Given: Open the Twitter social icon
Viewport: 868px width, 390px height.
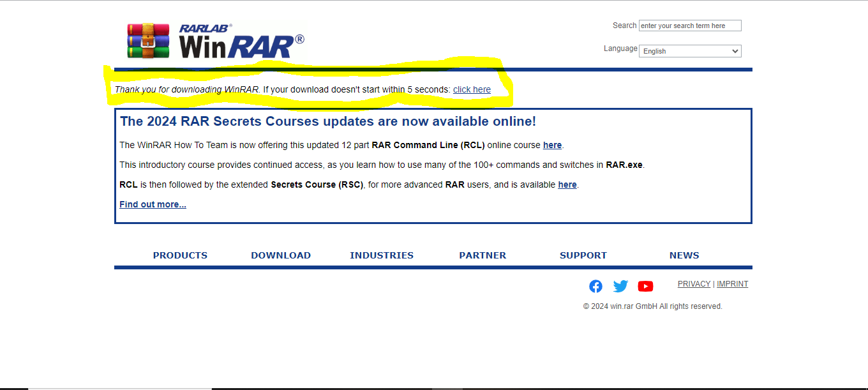Looking at the screenshot, I should [x=620, y=287].
